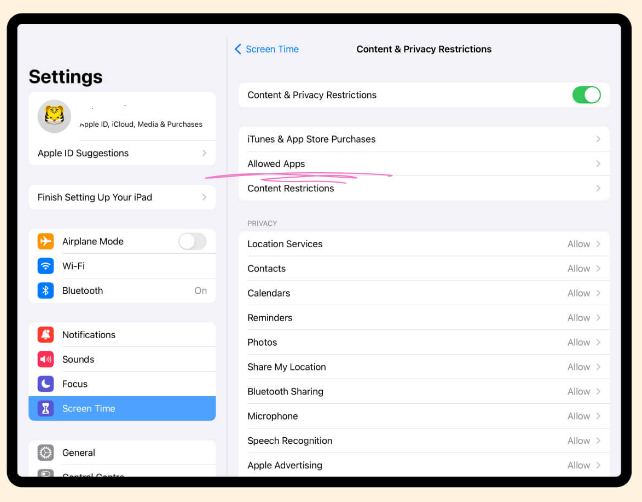Turn on Airplane Mode switch
The height and width of the screenshot is (502, 642).
192,242
